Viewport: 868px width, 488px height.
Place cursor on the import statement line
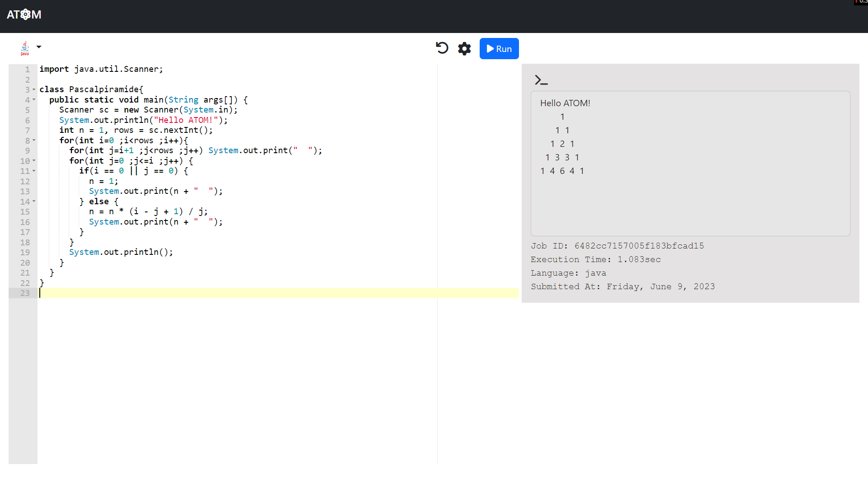coord(101,69)
